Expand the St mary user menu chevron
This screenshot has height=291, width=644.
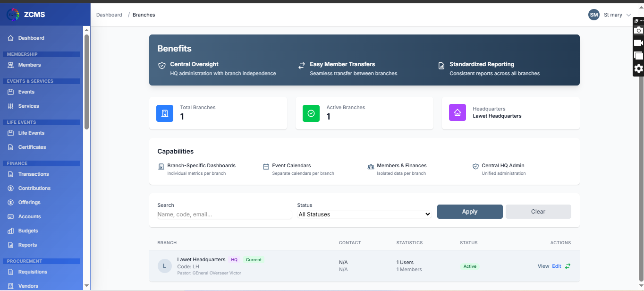click(x=628, y=15)
